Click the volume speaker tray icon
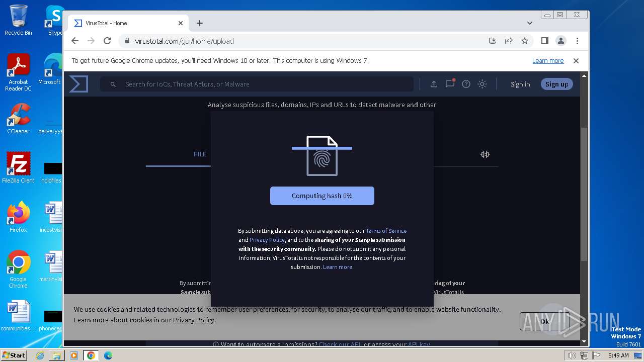Viewport: 644px width, 362px height. (x=572, y=355)
